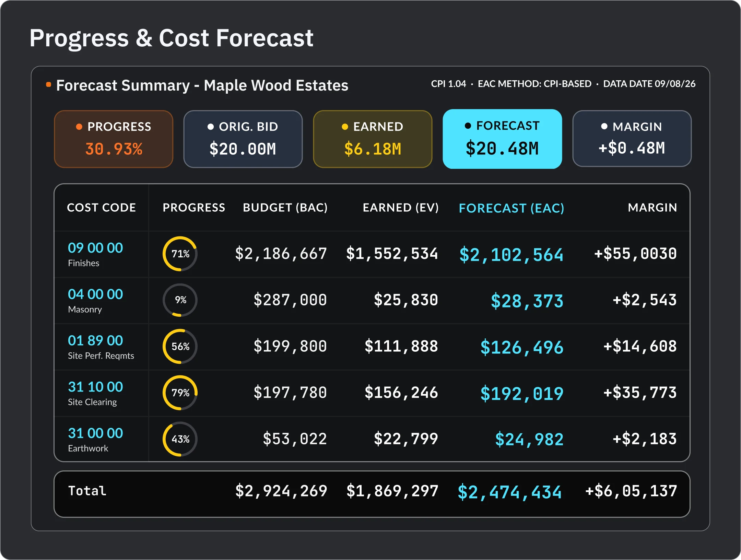Sort by the EARNED (EV) column header
The image size is (741, 560).
click(401, 208)
